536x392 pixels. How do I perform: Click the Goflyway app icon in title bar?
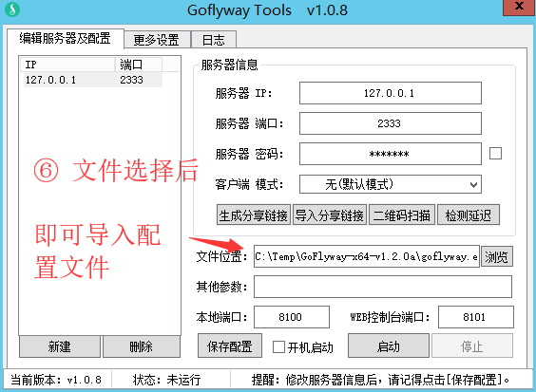click(12, 9)
